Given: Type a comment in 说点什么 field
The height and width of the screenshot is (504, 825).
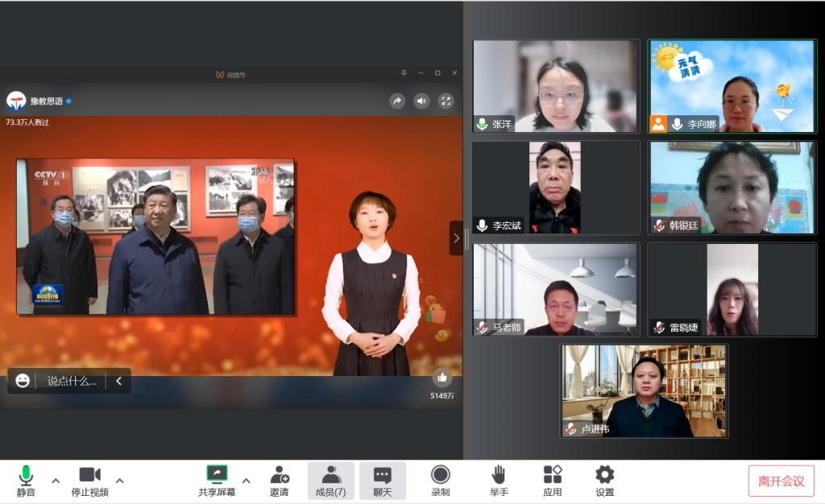Looking at the screenshot, I should 71,381.
